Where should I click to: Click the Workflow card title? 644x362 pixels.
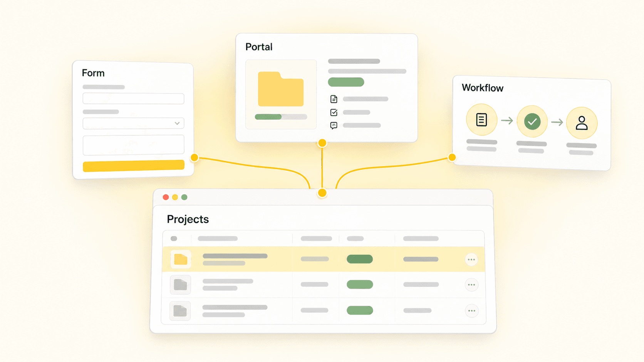point(483,88)
